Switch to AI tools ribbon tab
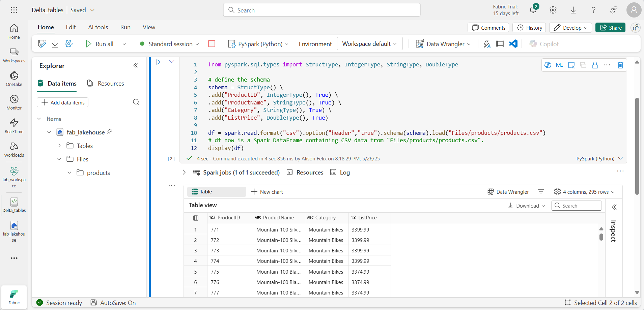 pos(98,27)
